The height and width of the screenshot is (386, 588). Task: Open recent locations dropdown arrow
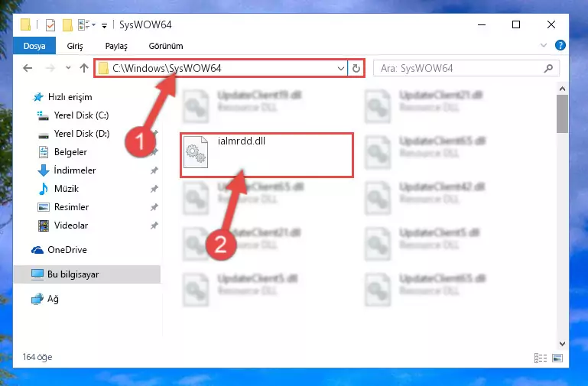(68, 68)
